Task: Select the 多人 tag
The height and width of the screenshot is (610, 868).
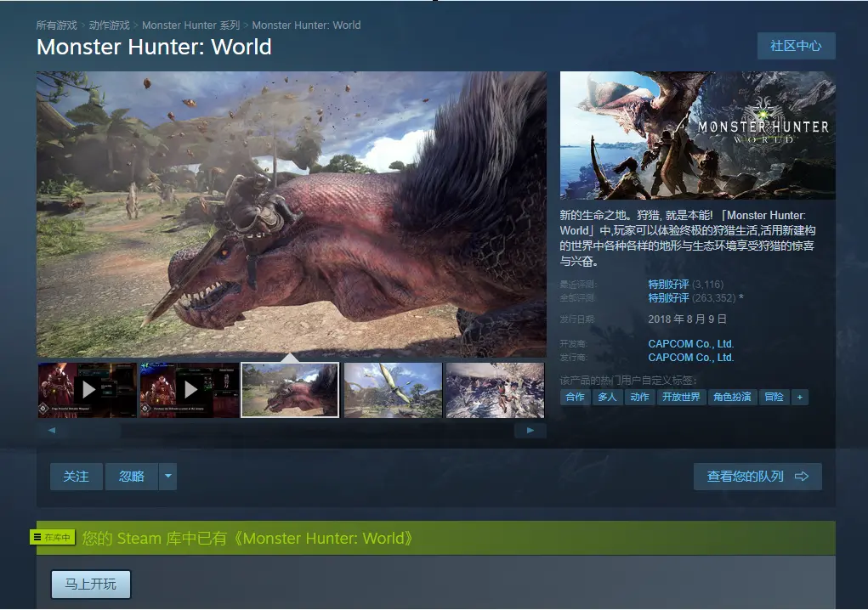Action: 607,397
